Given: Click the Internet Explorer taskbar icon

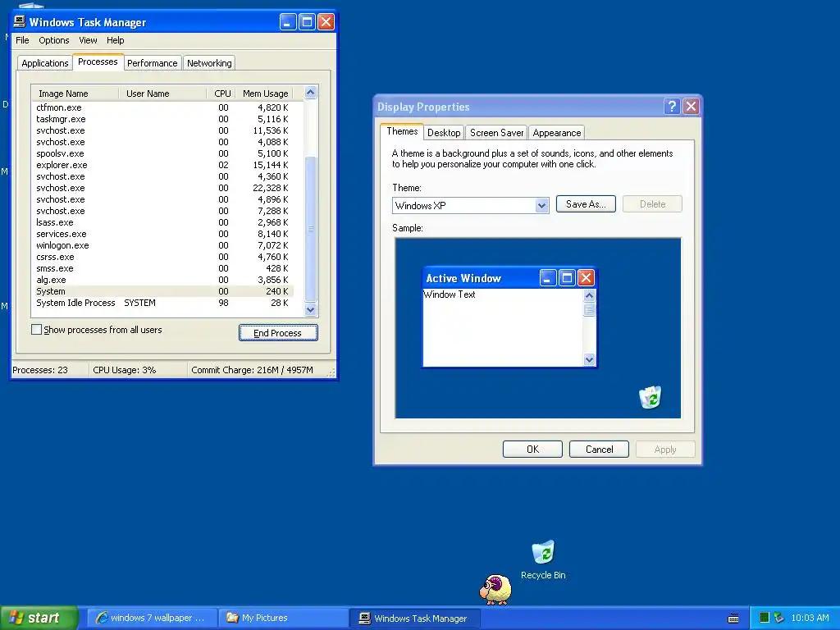Looking at the screenshot, I should (x=101, y=618).
